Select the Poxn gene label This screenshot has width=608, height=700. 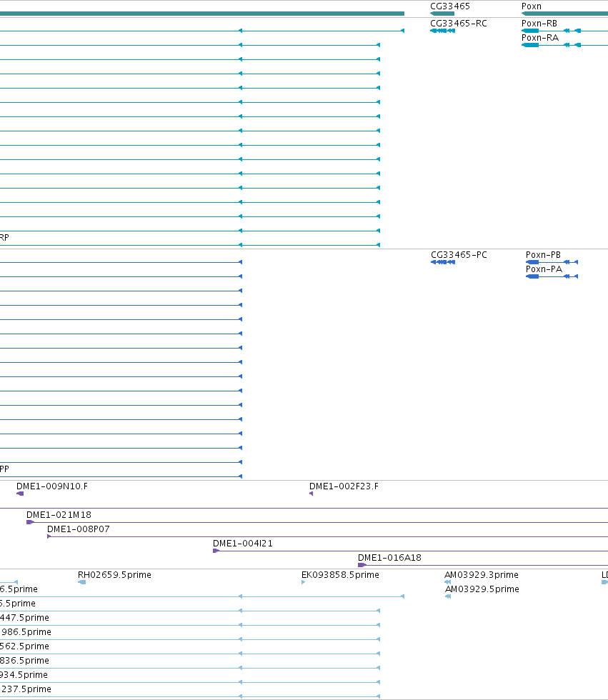click(532, 6)
